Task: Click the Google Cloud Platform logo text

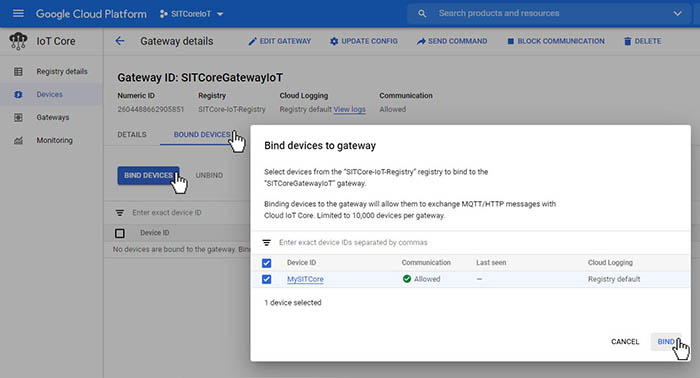Action: tap(91, 14)
